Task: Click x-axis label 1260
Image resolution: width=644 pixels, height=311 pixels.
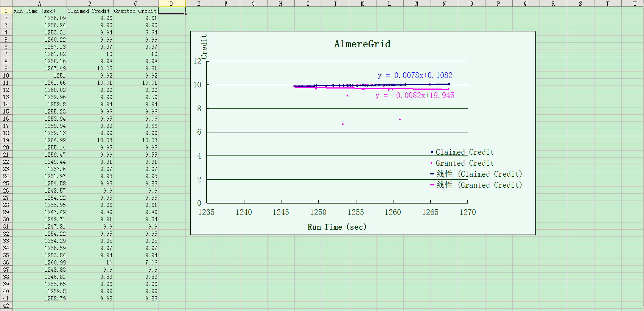Action: 393,212
